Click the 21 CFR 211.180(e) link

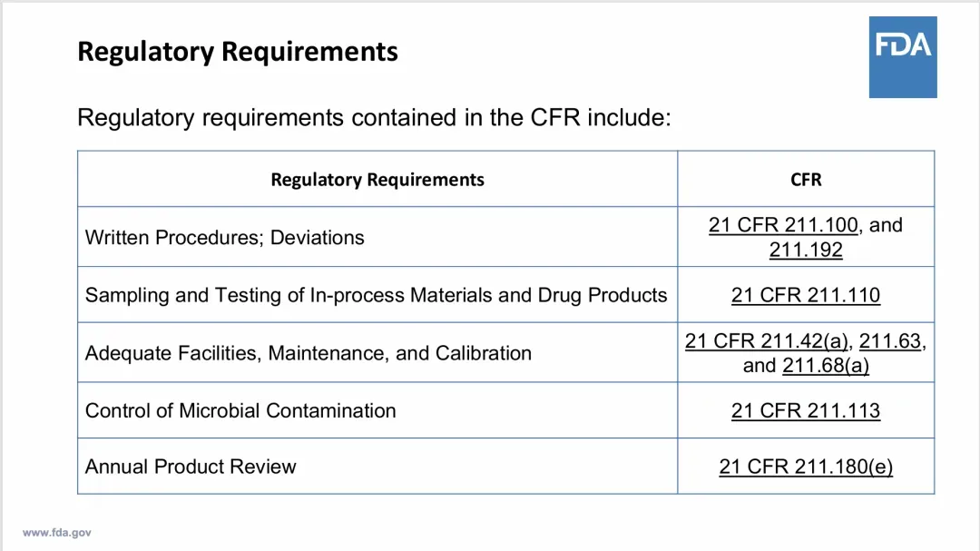click(x=806, y=467)
